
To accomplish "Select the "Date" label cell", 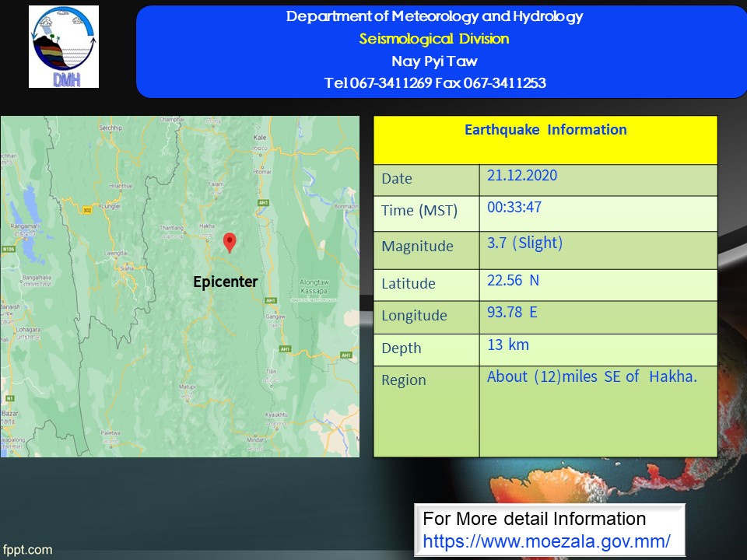I will (x=426, y=180).
